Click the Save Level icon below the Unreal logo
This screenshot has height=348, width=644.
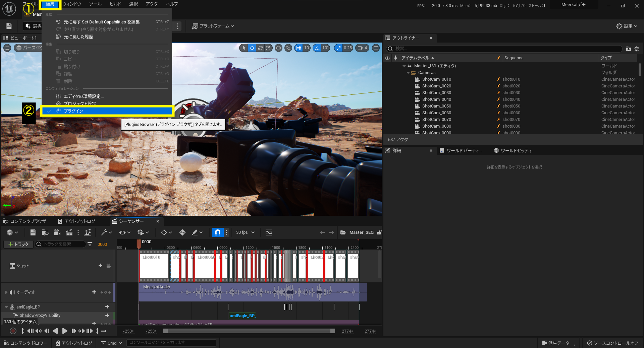tap(8, 26)
